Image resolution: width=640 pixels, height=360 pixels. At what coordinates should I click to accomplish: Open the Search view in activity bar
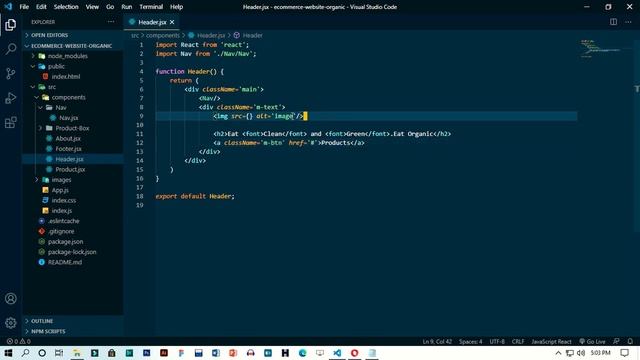point(11,49)
